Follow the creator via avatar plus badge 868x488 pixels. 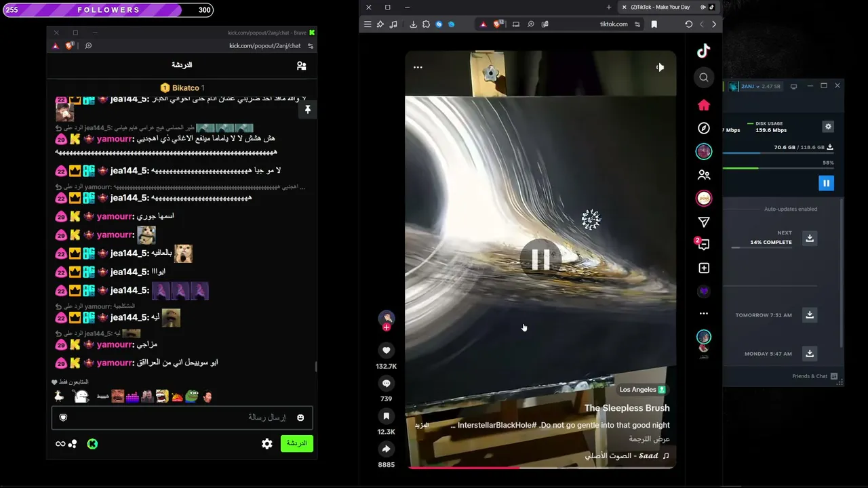click(x=387, y=327)
